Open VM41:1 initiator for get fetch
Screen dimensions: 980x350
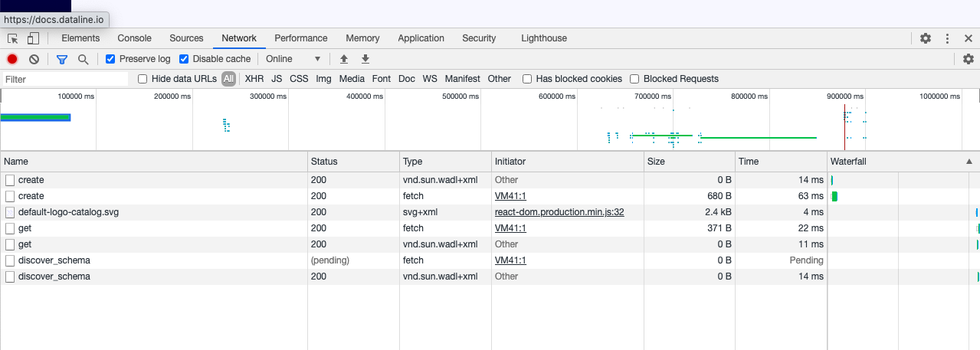tap(510, 228)
